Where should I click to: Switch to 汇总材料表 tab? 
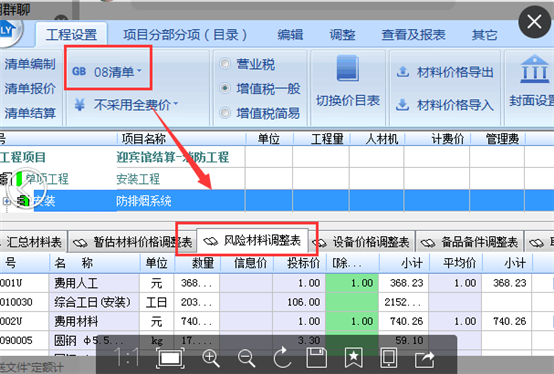point(33,242)
